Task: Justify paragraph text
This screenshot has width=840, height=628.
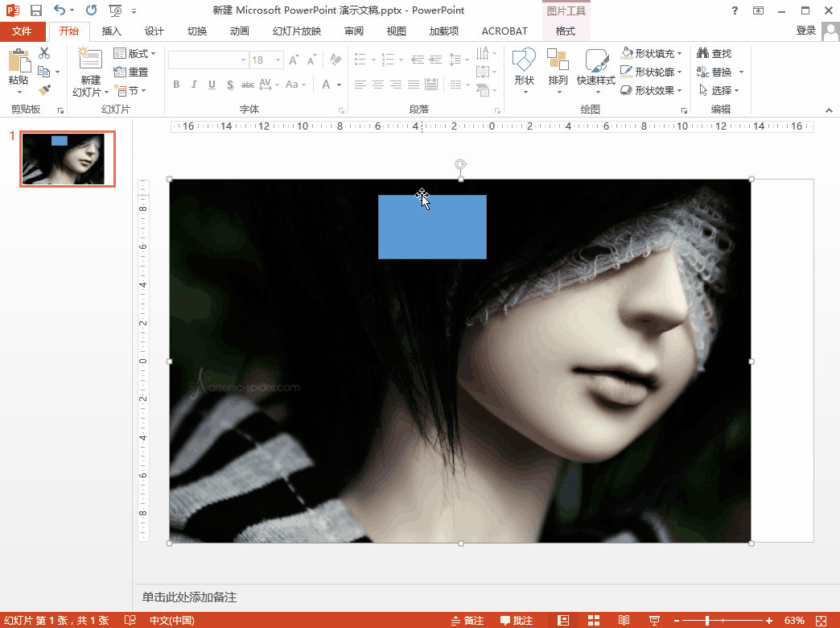Action: (414, 85)
